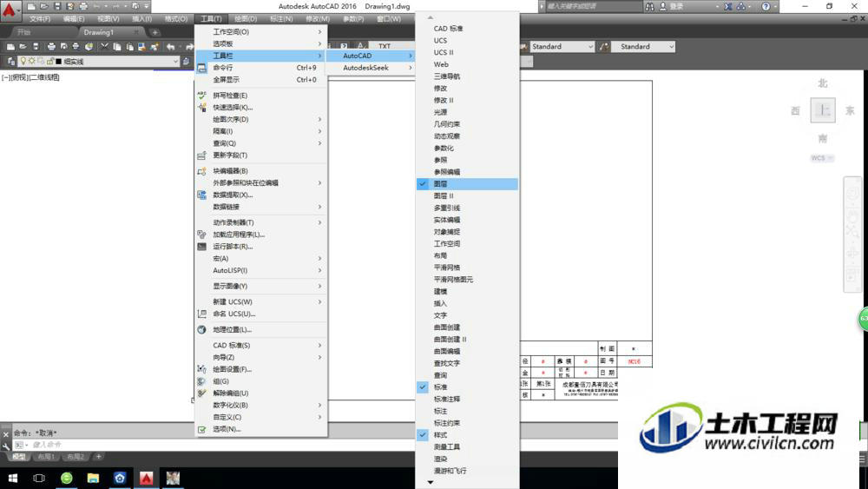The height and width of the screenshot is (489, 868).
Task: Uncheck the 标准 toolbar entry
Action: coord(467,387)
